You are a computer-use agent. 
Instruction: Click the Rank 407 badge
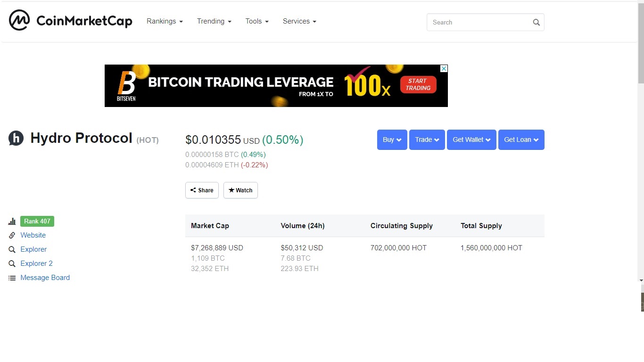[37, 221]
